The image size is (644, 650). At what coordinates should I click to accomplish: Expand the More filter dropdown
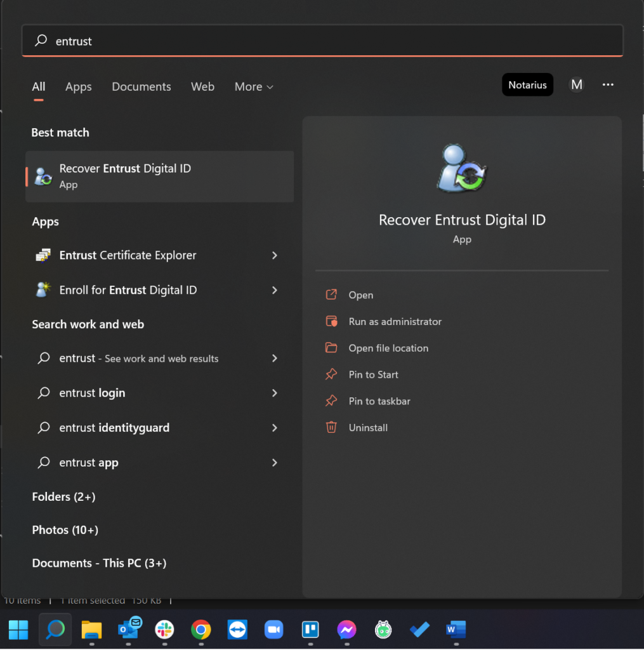coord(254,87)
